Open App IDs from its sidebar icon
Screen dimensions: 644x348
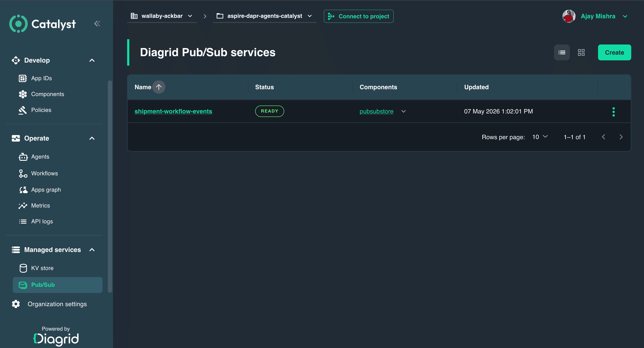coord(23,78)
